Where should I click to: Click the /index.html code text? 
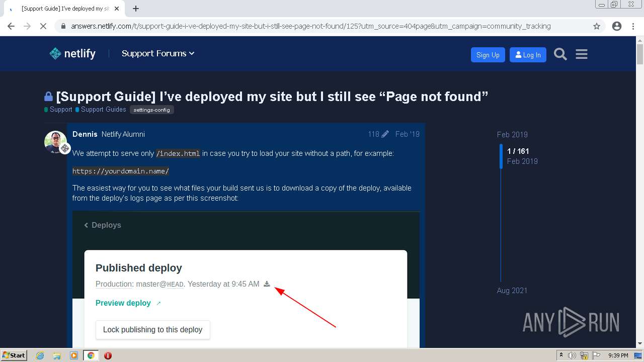178,153
